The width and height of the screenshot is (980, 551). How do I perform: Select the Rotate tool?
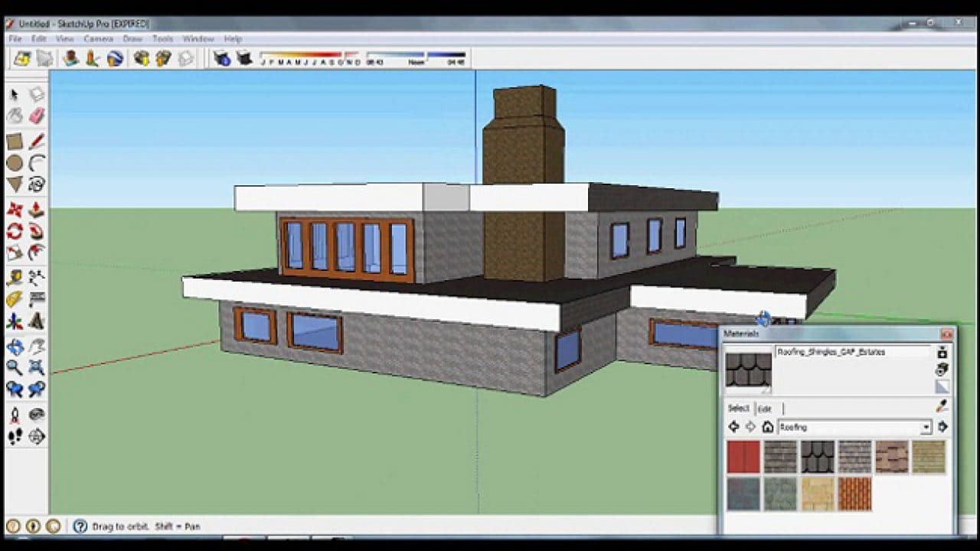(15, 230)
